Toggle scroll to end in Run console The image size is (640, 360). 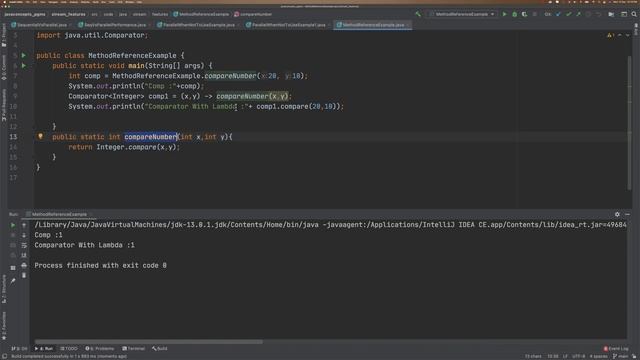pos(24,256)
